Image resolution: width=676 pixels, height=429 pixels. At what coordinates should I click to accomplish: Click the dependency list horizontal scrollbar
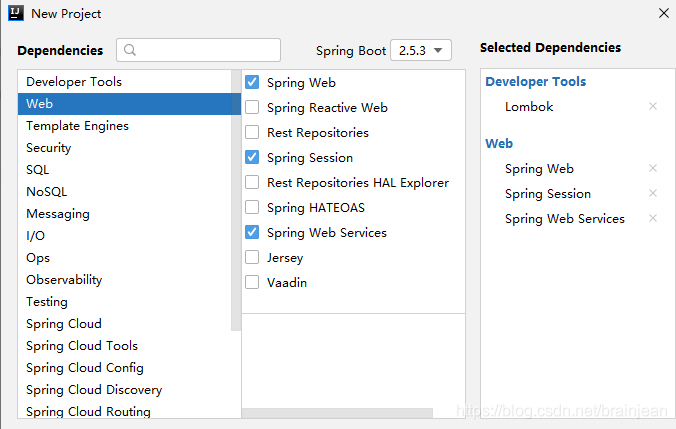coord(337,413)
